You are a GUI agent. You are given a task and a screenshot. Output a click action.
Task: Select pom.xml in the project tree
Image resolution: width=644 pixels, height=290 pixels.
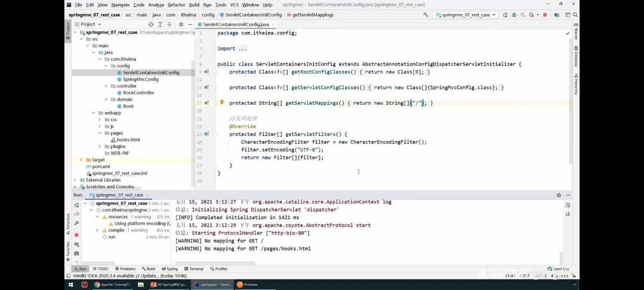(98, 166)
